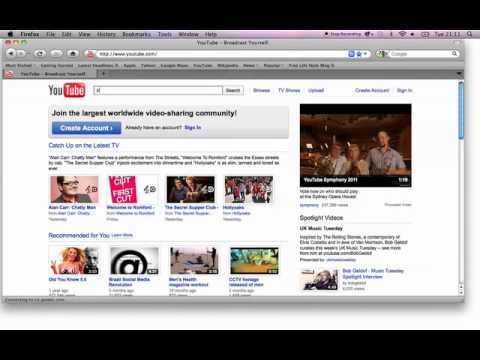Screen dimensions: 480x360
Task: Click the YouTube Search button
Action: 233,90
